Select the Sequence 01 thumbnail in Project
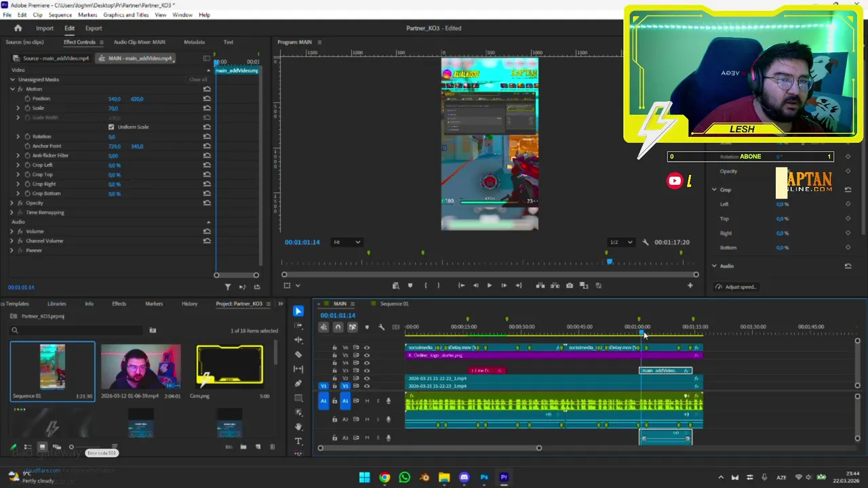The width and height of the screenshot is (868, 488). tap(52, 367)
